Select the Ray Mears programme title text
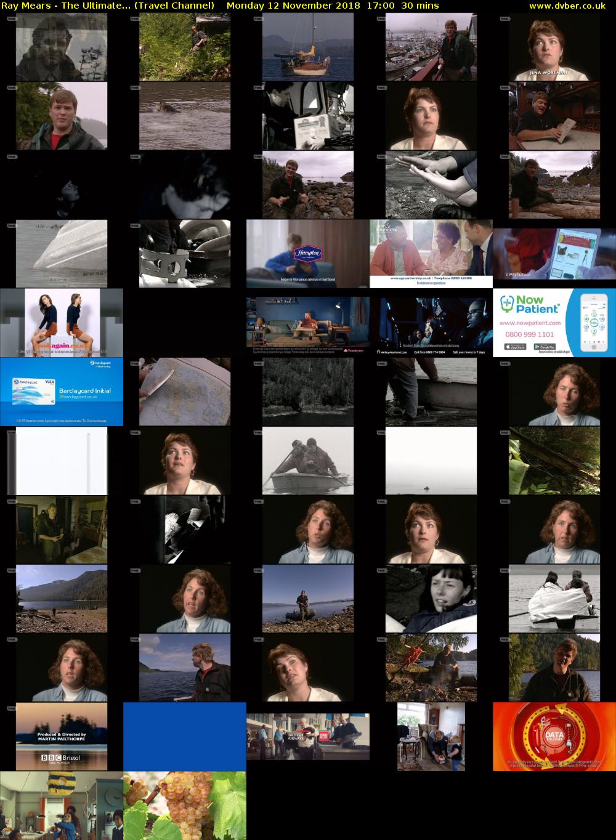 click(107, 6)
